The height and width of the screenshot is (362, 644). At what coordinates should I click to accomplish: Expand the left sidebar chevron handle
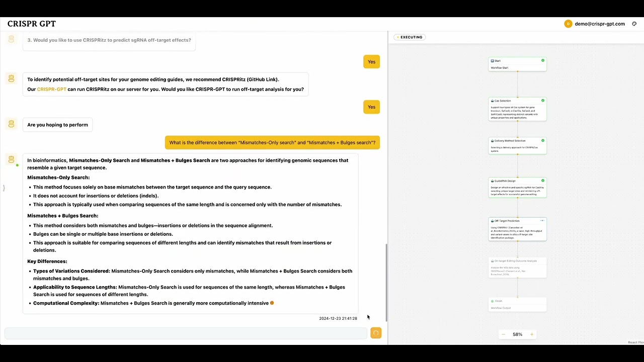tap(4, 188)
